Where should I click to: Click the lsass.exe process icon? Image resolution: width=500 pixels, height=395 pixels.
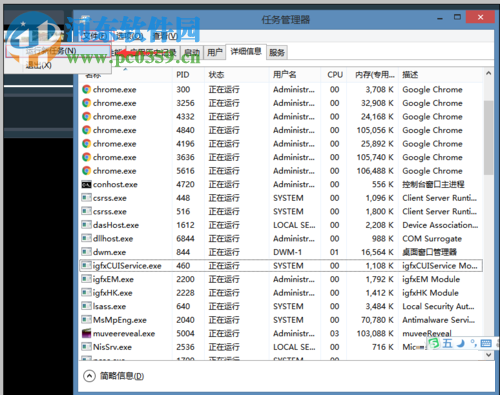click(86, 306)
